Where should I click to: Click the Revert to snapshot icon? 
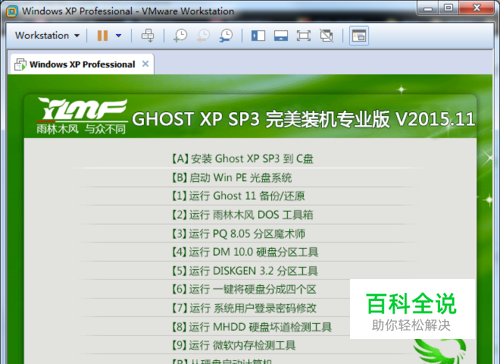pos(203,35)
